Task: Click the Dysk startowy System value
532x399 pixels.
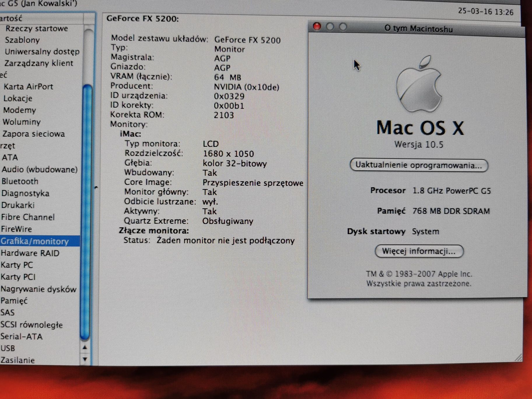Action: click(x=425, y=231)
